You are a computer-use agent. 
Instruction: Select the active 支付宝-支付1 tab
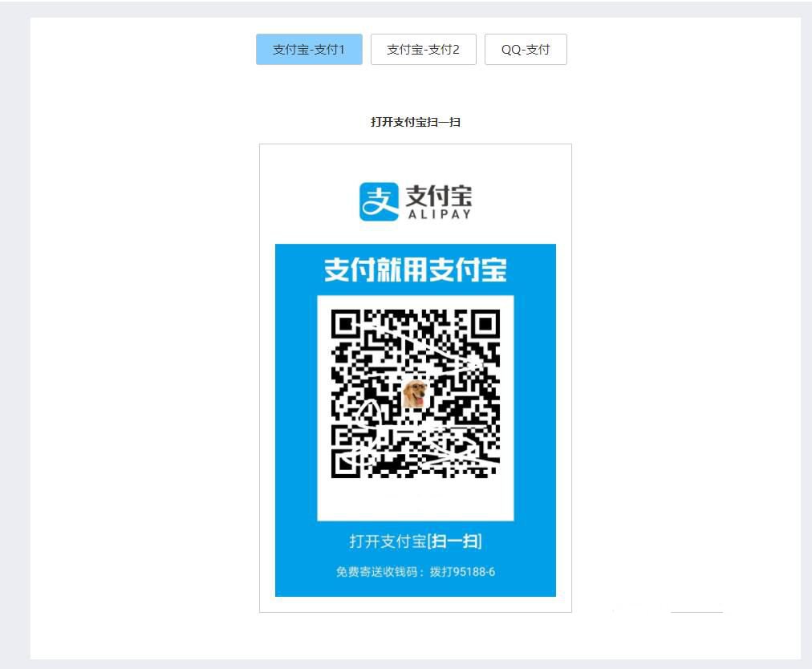310,49
